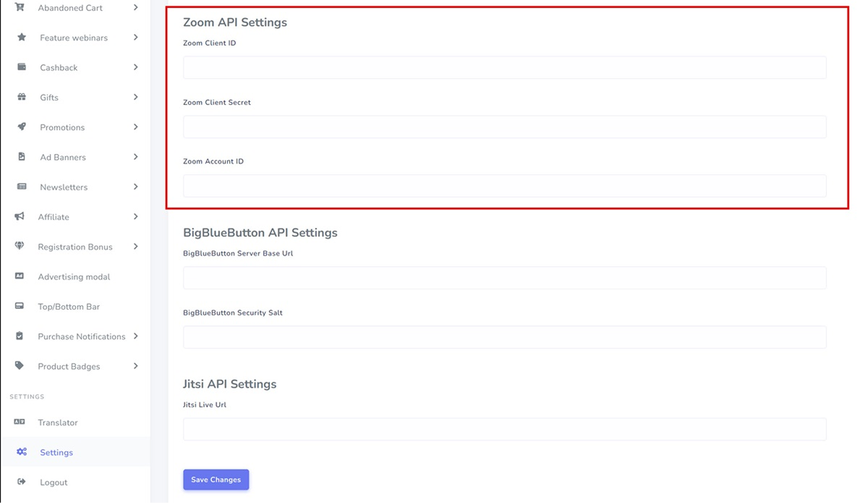Open the Advertising modal menu item

[x=74, y=277]
